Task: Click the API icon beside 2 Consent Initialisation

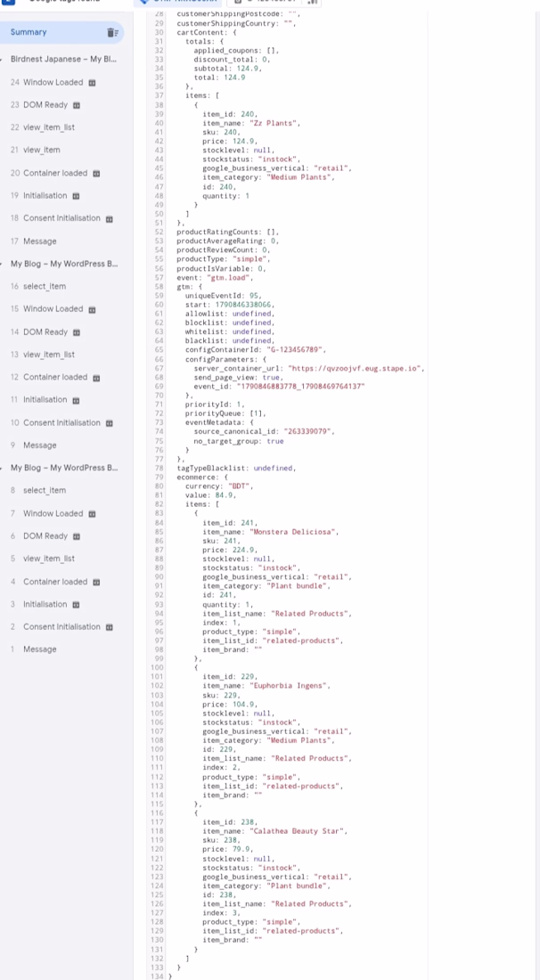Action: point(109,627)
